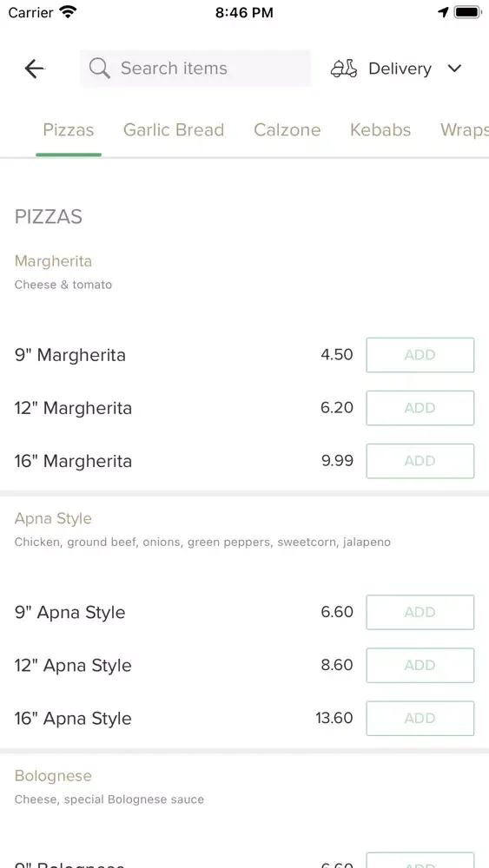Expand the Delivery chevron dropdown
The image size is (489, 868).
click(454, 69)
